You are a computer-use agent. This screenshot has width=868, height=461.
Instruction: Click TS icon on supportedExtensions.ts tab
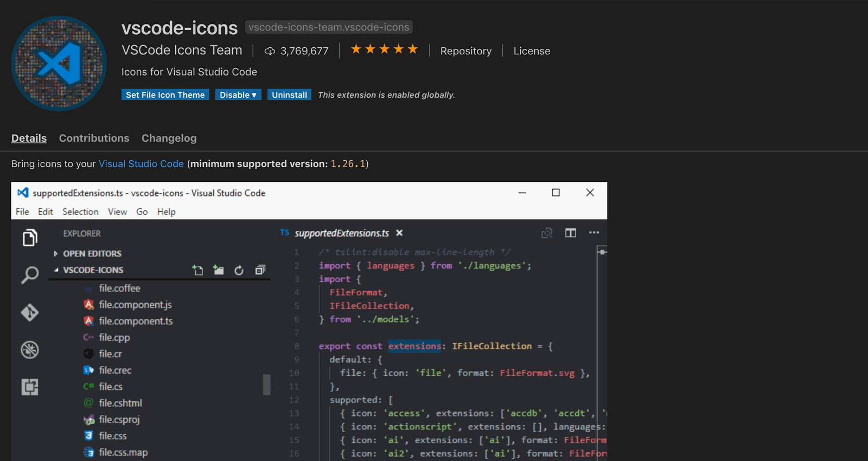point(285,232)
